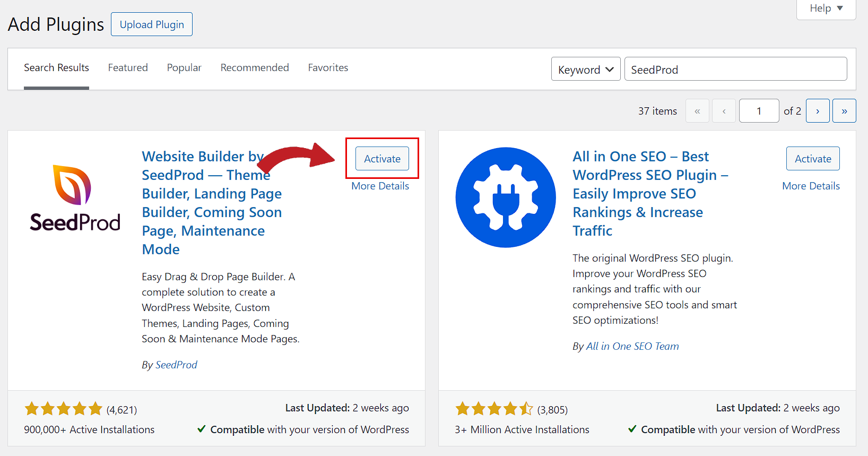Activate the SeedProd Website Builder plugin

coord(382,159)
